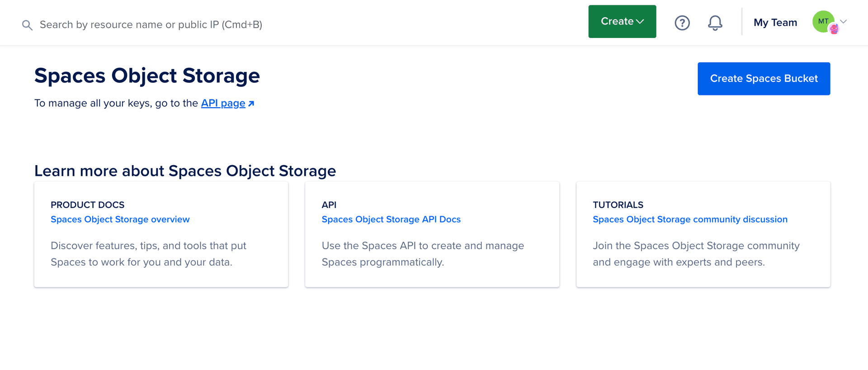Click the Create Spaces Bucket button

[764, 79]
